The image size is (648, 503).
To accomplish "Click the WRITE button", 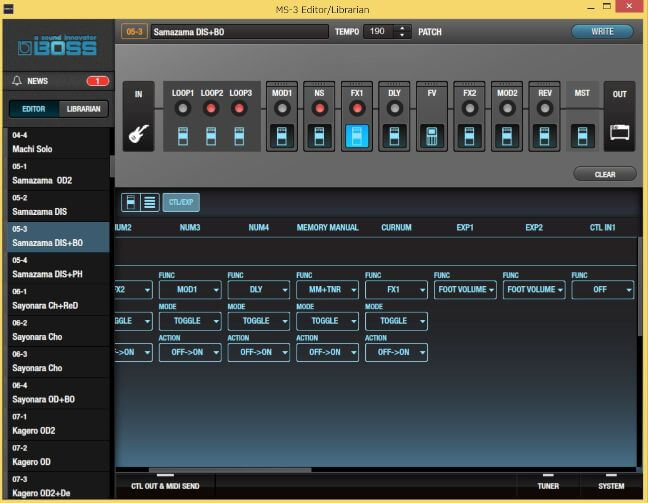I will (602, 32).
